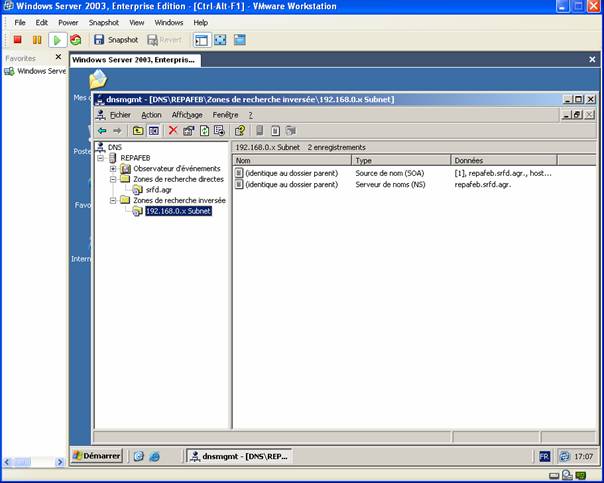Viewport: 604px width, 483px height.
Task: Click the Revert toolbar button
Action: (164, 40)
